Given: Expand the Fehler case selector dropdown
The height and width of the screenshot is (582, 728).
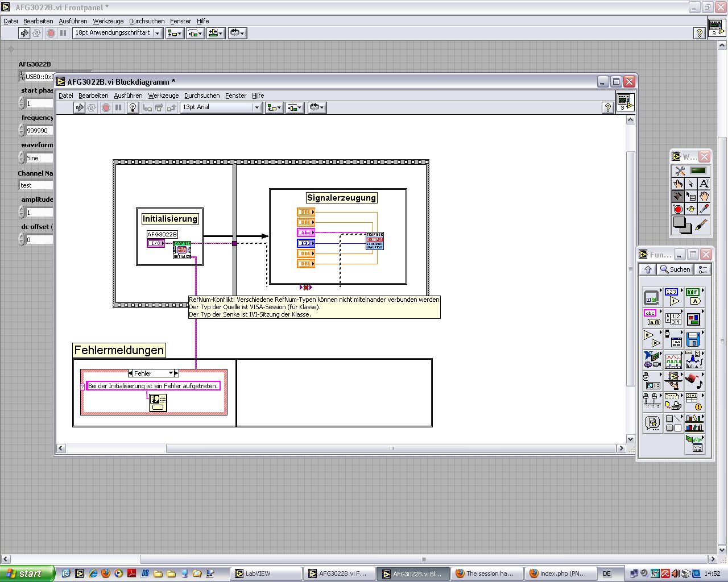Looking at the screenshot, I should click(171, 373).
